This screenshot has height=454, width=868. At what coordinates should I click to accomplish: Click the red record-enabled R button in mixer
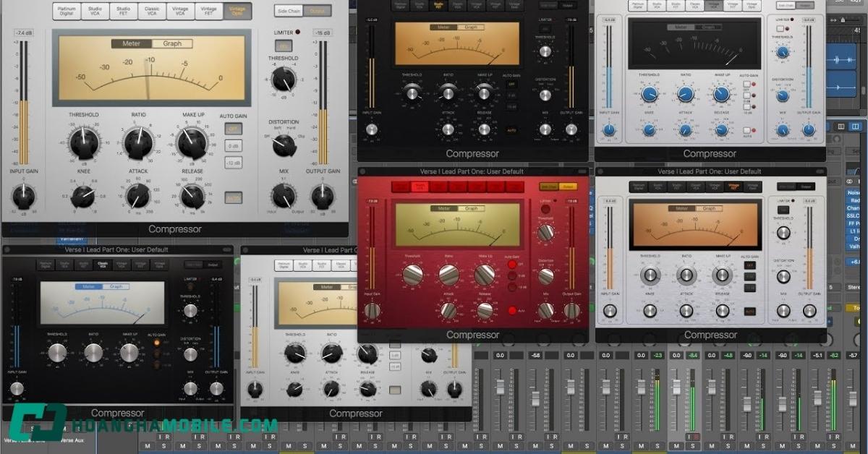coord(694,437)
